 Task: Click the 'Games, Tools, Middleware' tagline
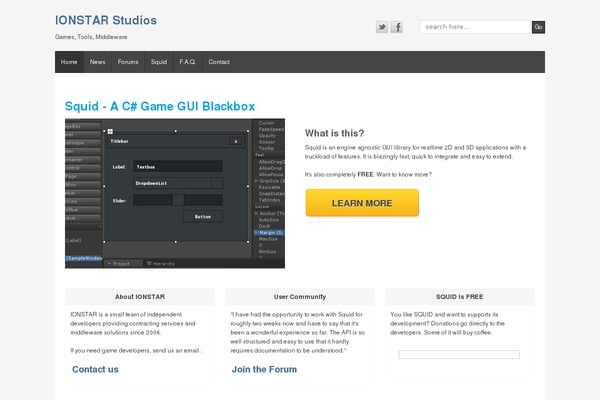point(91,37)
